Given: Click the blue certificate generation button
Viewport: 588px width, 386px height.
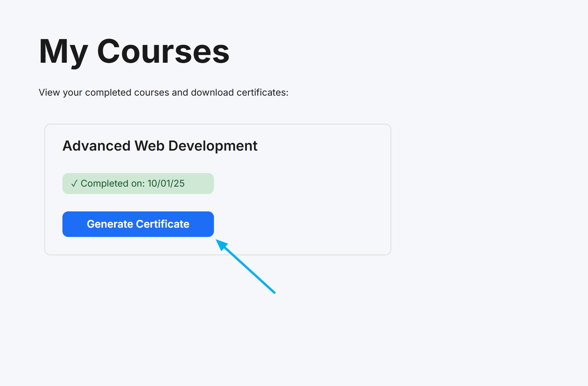Looking at the screenshot, I should click(x=138, y=224).
